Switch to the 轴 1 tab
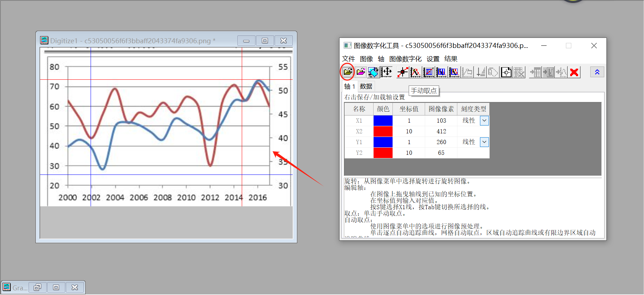 point(350,87)
